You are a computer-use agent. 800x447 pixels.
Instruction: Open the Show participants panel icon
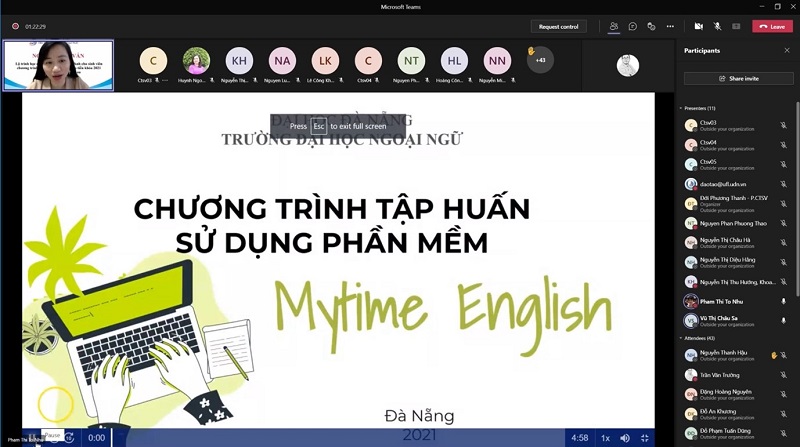pos(614,26)
